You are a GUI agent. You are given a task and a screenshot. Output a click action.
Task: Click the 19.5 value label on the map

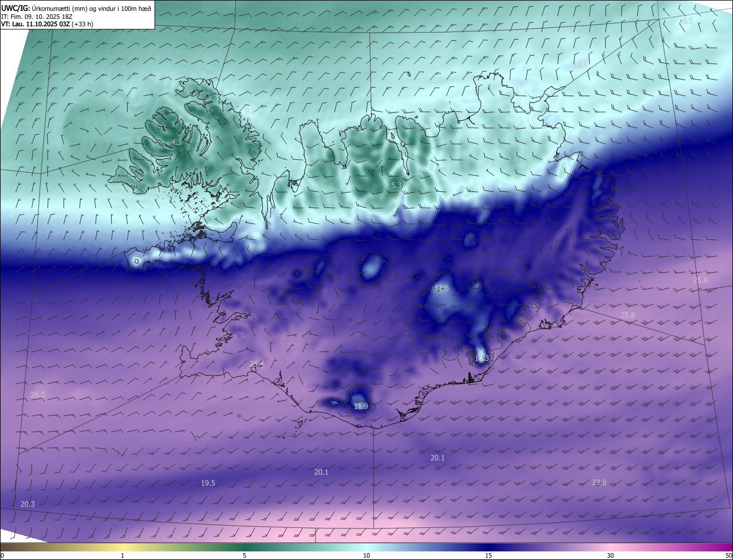tap(208, 483)
